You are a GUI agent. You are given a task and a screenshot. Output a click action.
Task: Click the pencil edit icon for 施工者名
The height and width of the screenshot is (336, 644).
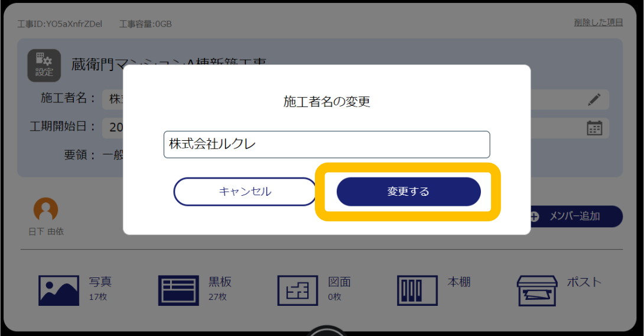tap(594, 99)
